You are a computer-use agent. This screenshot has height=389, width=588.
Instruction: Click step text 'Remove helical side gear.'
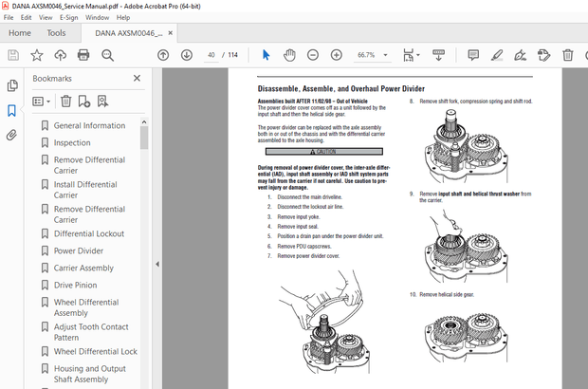pos(447,294)
